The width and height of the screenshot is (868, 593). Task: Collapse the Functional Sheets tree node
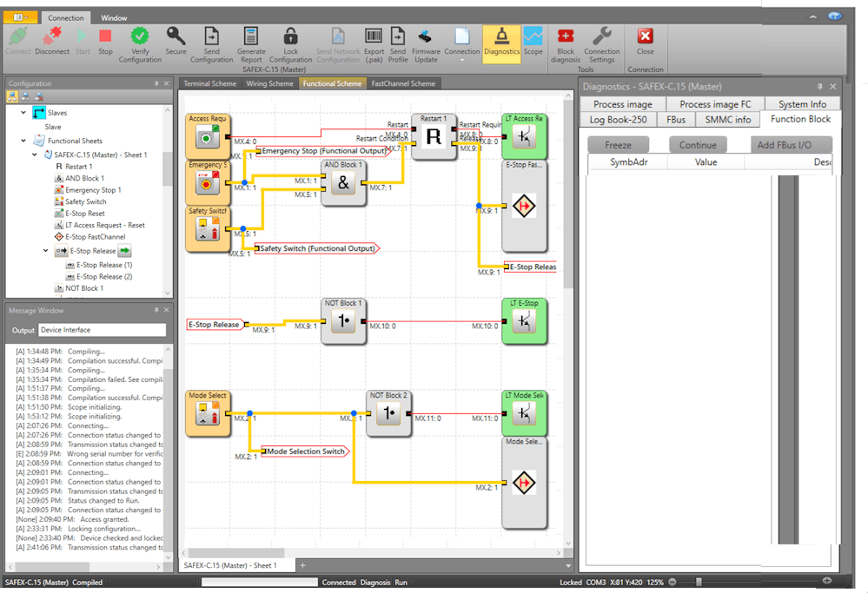pos(24,141)
